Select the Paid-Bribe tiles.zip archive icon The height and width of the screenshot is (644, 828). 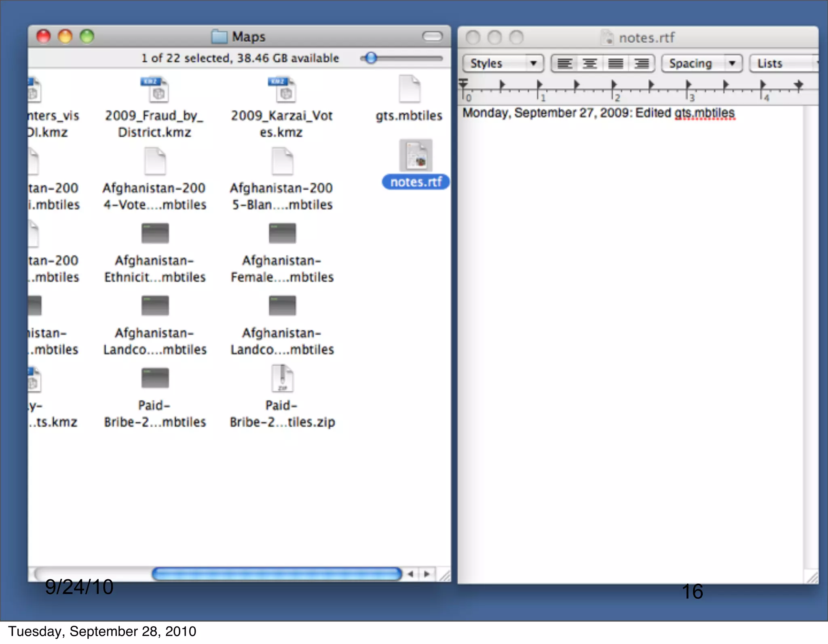click(x=282, y=378)
